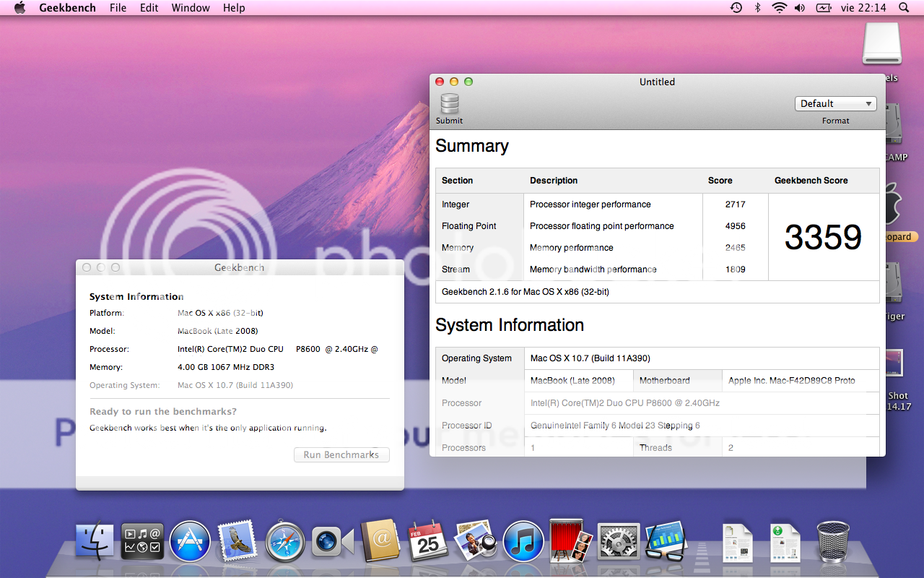The width and height of the screenshot is (924, 578).
Task: Launch App Store from the Dock
Action: point(190,541)
